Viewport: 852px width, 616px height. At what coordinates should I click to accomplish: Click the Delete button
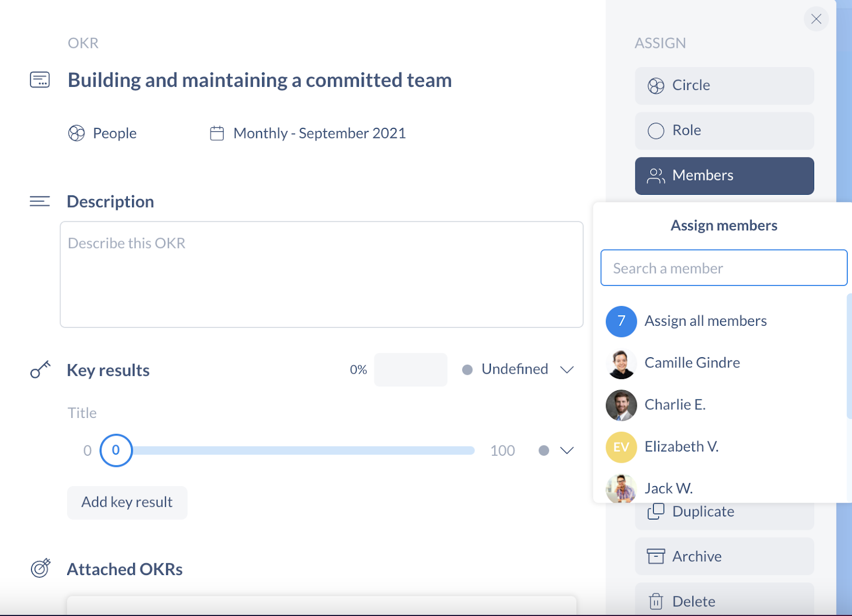tap(724, 600)
